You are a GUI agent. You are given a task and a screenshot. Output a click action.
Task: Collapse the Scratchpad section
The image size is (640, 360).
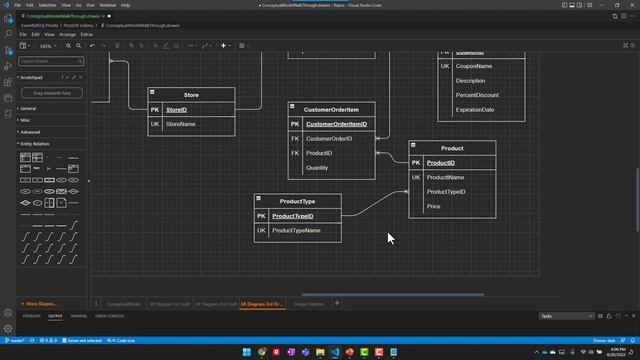coord(31,77)
